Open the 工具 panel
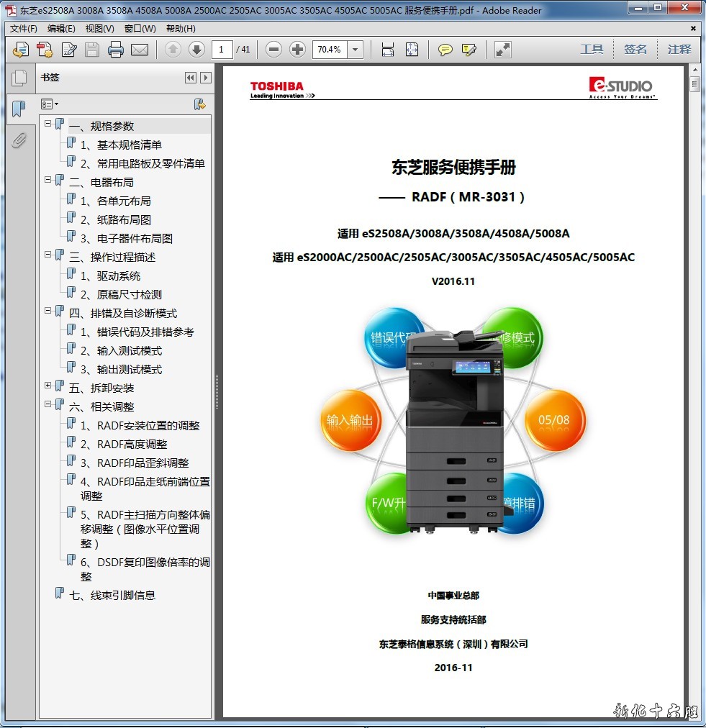This screenshot has height=728, width=706. pyautogui.click(x=592, y=50)
